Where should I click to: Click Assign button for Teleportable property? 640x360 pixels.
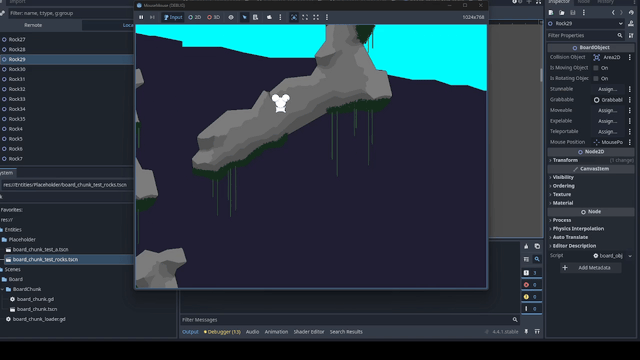point(607,131)
